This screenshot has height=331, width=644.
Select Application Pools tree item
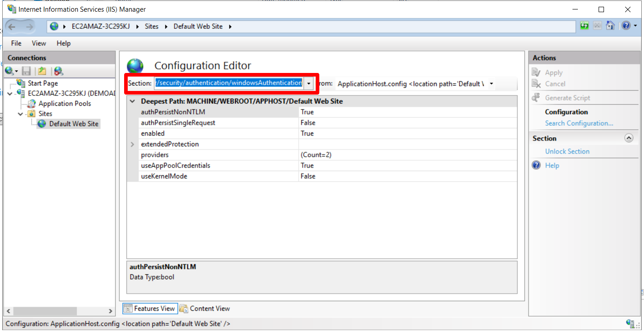pos(64,104)
